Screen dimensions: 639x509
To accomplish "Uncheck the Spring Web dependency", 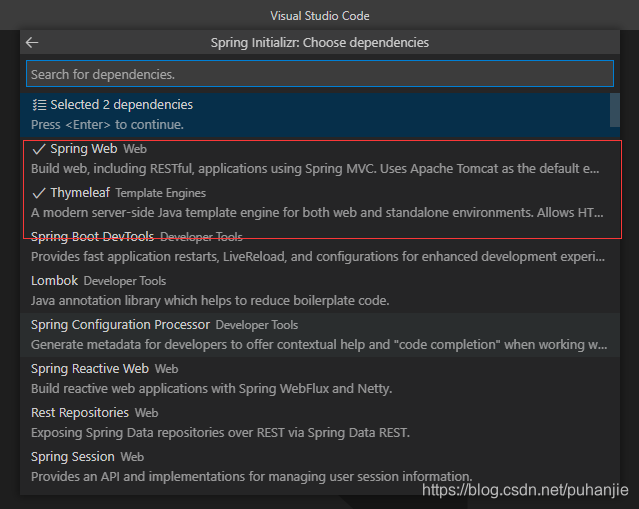I will (320, 159).
